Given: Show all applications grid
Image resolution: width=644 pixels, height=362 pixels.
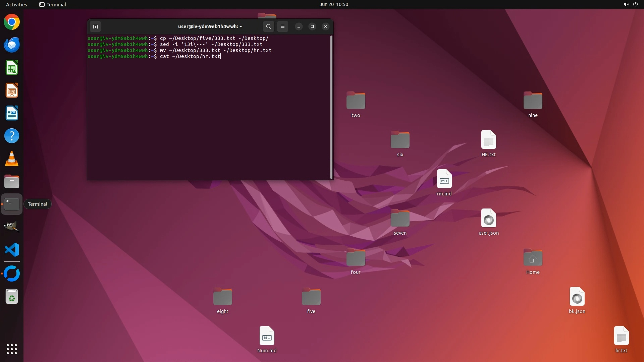Looking at the screenshot, I should click(x=12, y=349).
